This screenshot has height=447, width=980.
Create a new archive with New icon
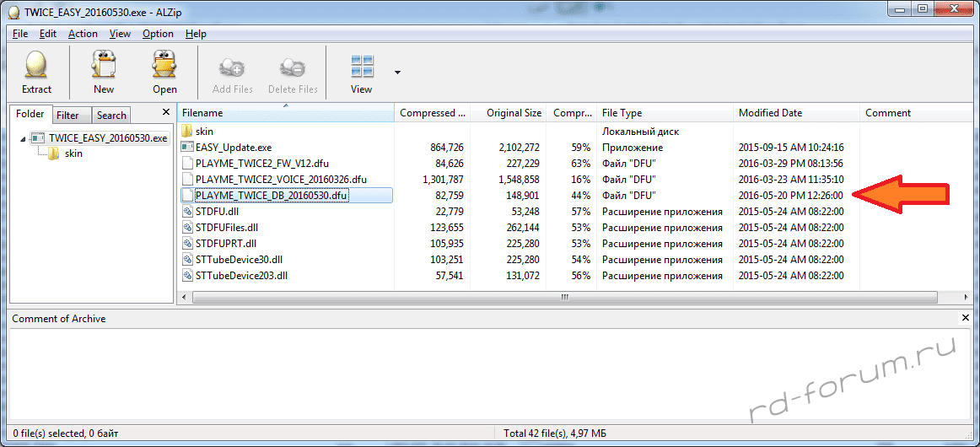coord(104,66)
